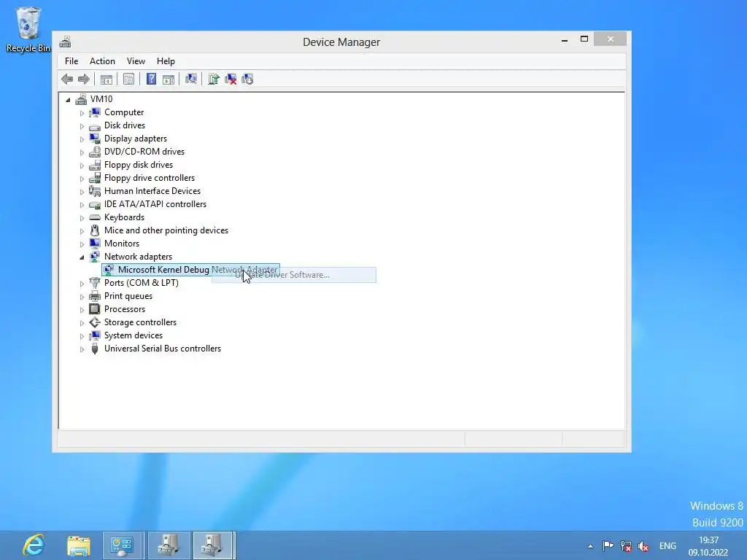Toggle the Show/Hide Action Pane toolbar icon

[169, 79]
